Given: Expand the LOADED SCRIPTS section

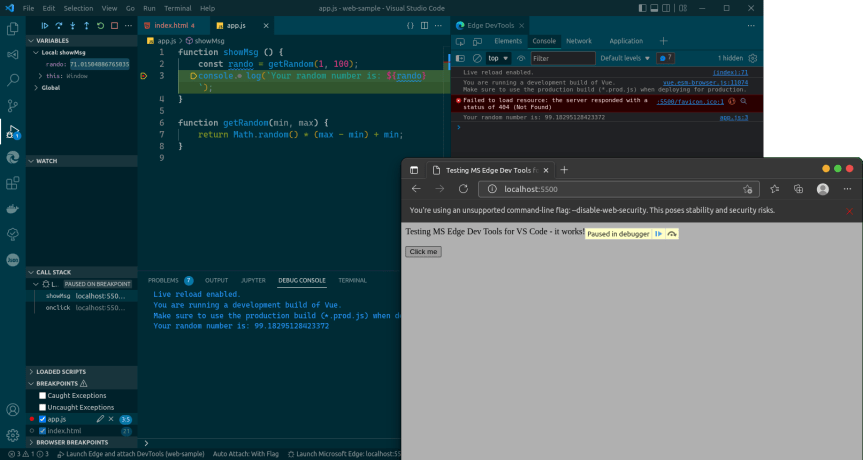Looking at the screenshot, I should coord(81,372).
